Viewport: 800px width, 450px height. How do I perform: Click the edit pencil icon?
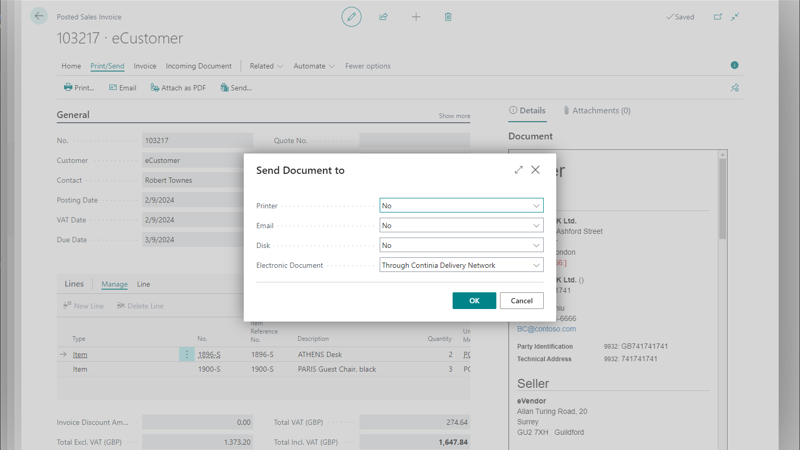(x=351, y=17)
